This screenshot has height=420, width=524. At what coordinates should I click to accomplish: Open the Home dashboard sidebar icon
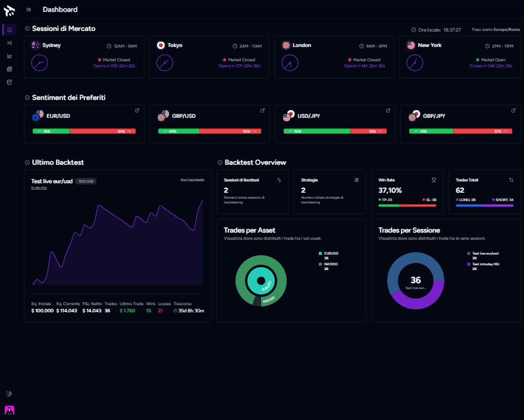click(x=10, y=30)
